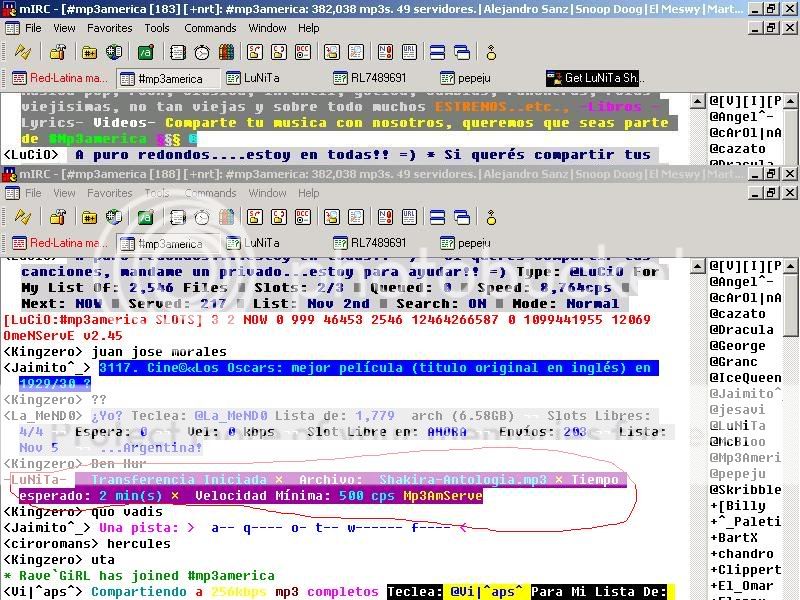Switch to LuNiTa tab in upper switchbar
Image resolution: width=800 pixels, height=600 pixels.
pyautogui.click(x=254, y=78)
